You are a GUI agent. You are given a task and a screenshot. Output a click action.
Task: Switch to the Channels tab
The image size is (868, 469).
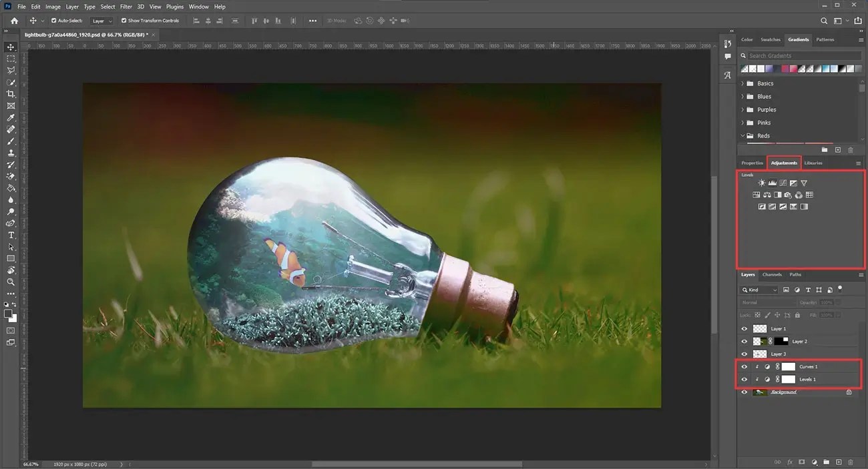[x=772, y=274]
